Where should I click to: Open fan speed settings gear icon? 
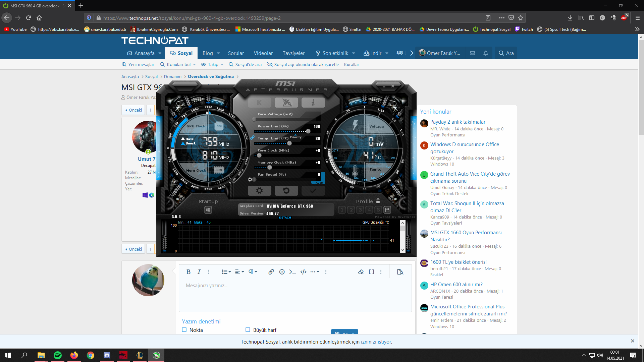point(250,180)
